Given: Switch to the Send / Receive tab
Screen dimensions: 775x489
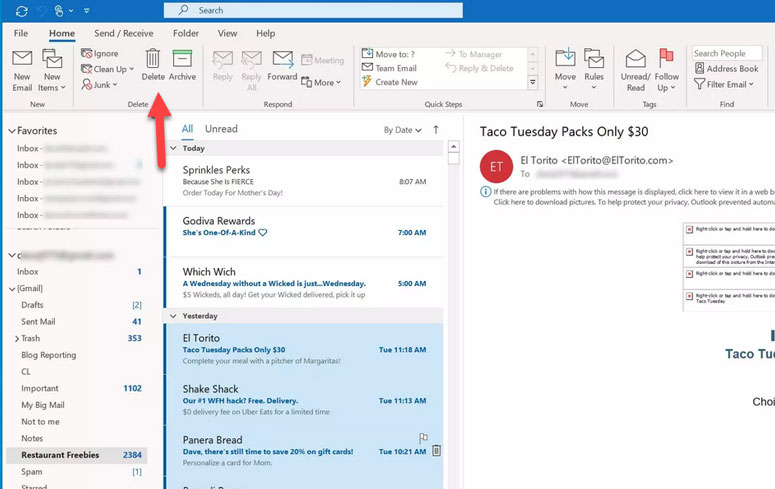Looking at the screenshot, I should coord(124,33).
